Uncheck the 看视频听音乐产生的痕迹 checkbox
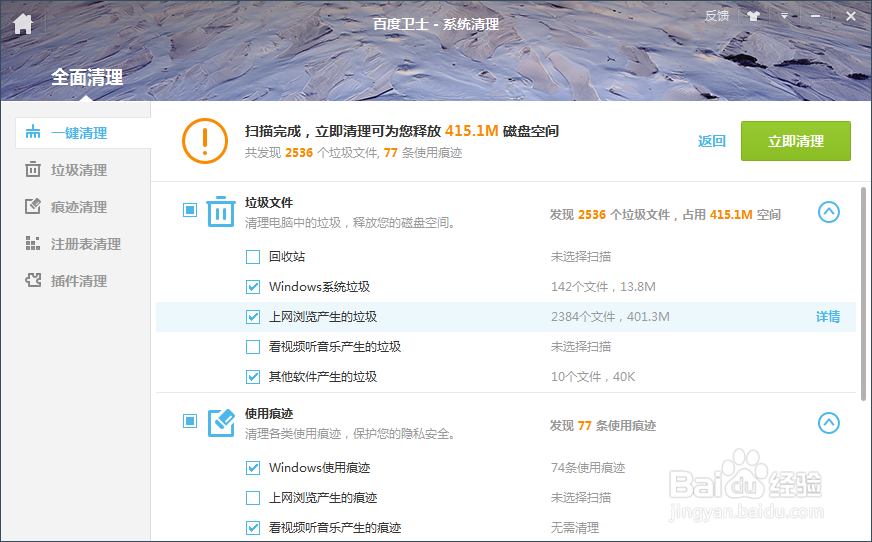The image size is (872, 542). click(x=252, y=528)
